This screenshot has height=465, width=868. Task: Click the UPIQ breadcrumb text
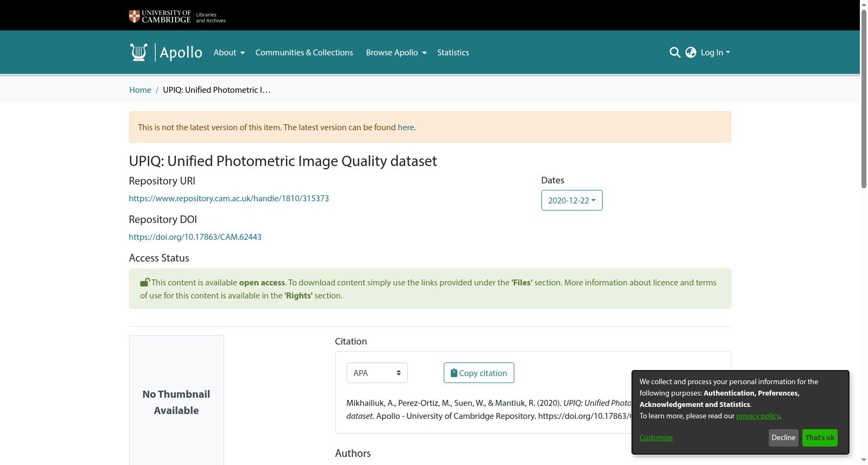pyautogui.click(x=216, y=90)
